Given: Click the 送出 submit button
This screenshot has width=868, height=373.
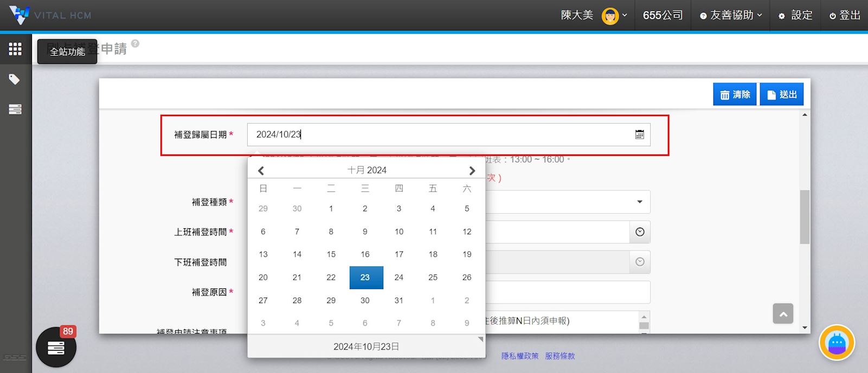Looking at the screenshot, I should coord(781,95).
